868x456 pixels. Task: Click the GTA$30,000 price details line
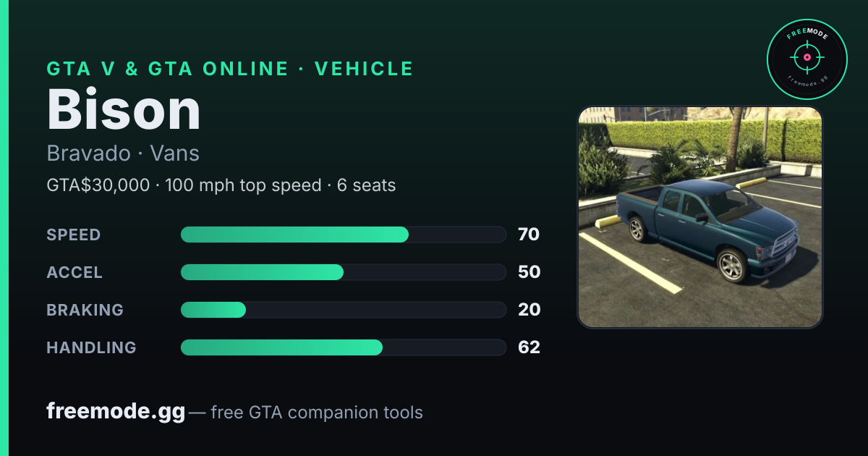click(221, 185)
